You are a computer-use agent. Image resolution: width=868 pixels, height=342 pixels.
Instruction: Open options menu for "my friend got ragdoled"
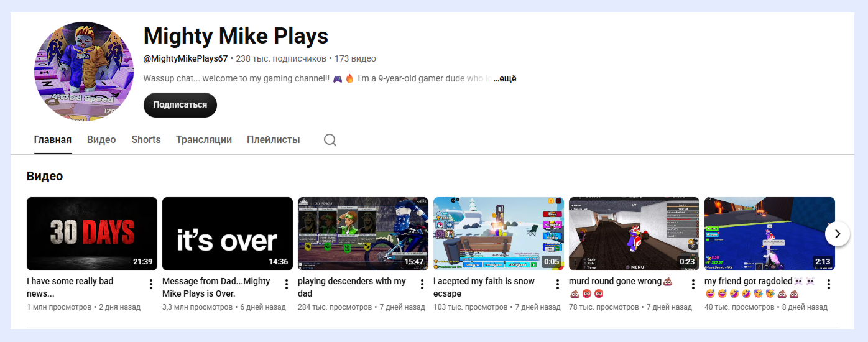pos(829,284)
